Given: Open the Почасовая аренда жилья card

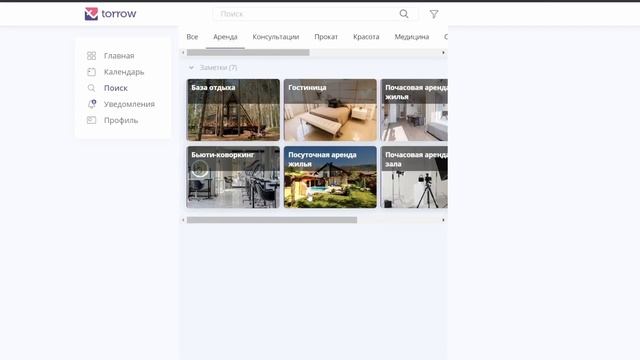Looking at the screenshot, I should pos(414,110).
